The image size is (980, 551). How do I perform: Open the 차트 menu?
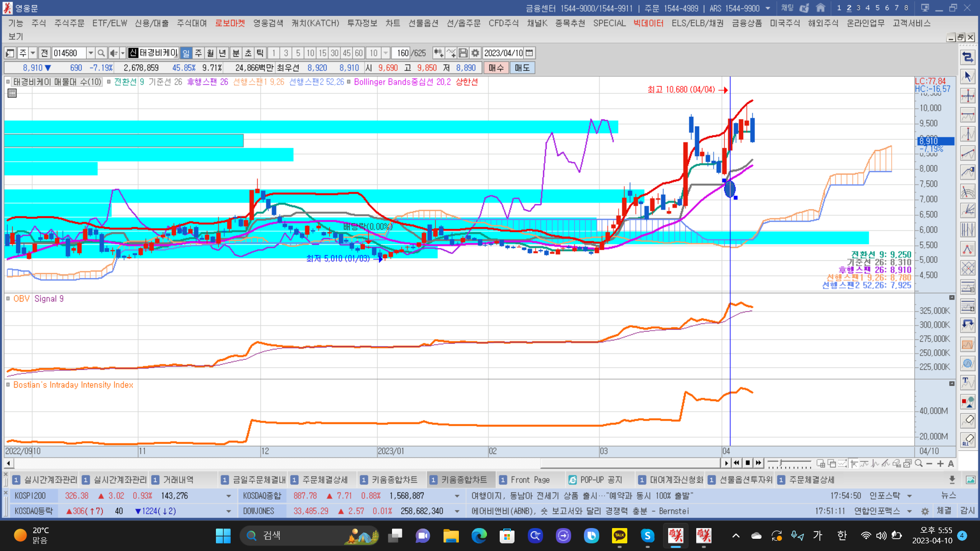tap(392, 23)
